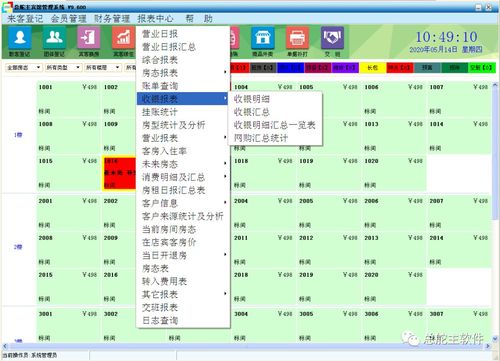Screen dimensions: 500x361
Task: Click the 10:49:10 clock display
Action: (446, 37)
